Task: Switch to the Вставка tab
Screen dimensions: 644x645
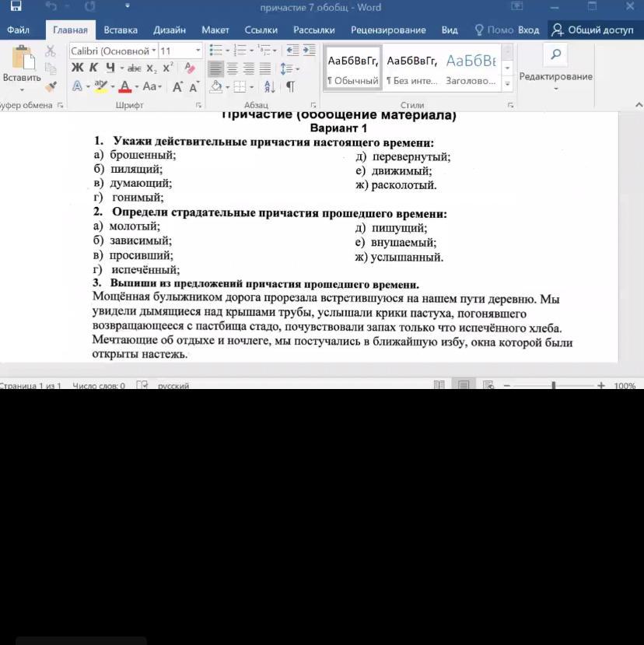Action: point(121,30)
